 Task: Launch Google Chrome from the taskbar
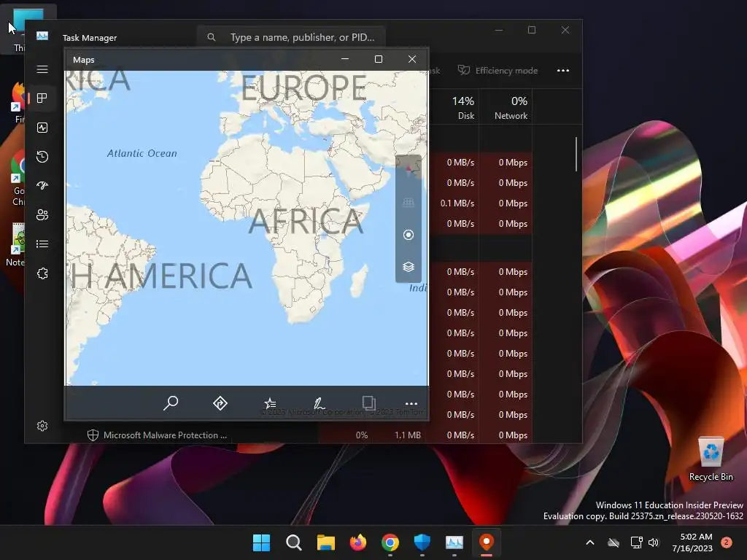click(390, 542)
